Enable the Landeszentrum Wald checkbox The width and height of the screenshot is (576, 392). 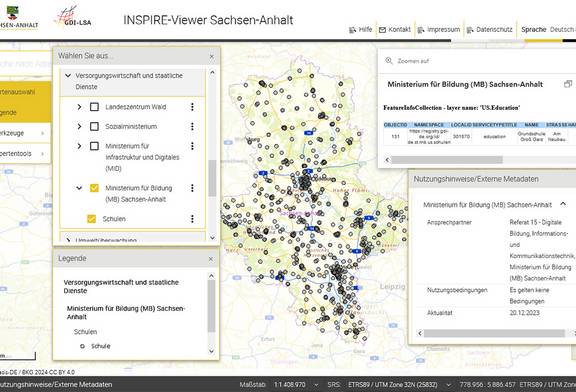point(94,107)
